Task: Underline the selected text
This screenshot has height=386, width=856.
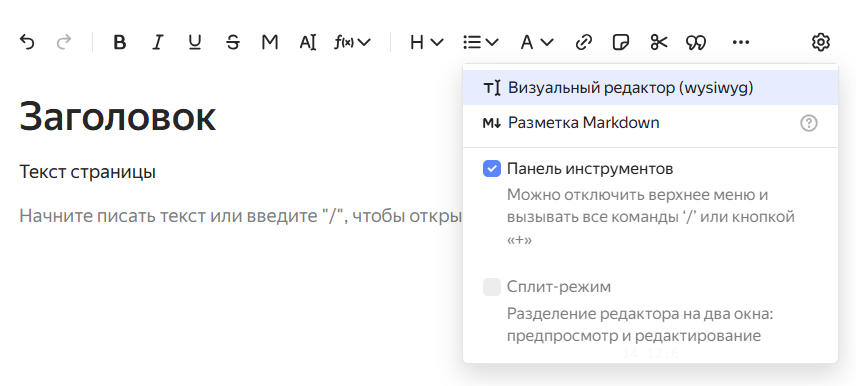Action: click(195, 42)
